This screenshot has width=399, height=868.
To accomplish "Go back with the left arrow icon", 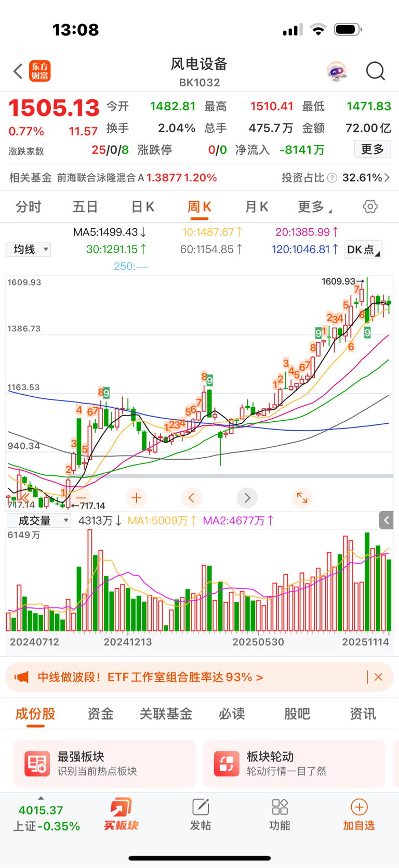I will [18, 71].
